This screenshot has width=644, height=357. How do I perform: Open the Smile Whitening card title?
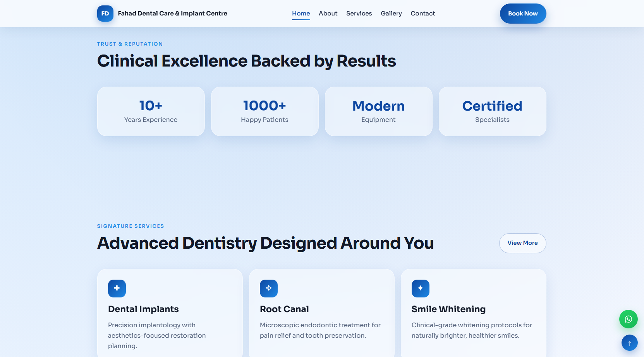(x=448, y=309)
